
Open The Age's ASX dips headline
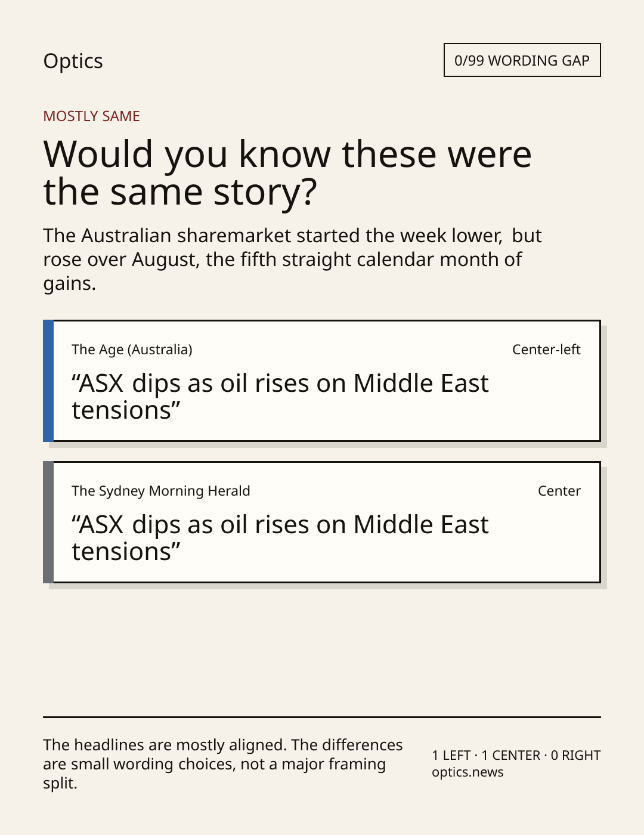pyautogui.click(x=280, y=397)
